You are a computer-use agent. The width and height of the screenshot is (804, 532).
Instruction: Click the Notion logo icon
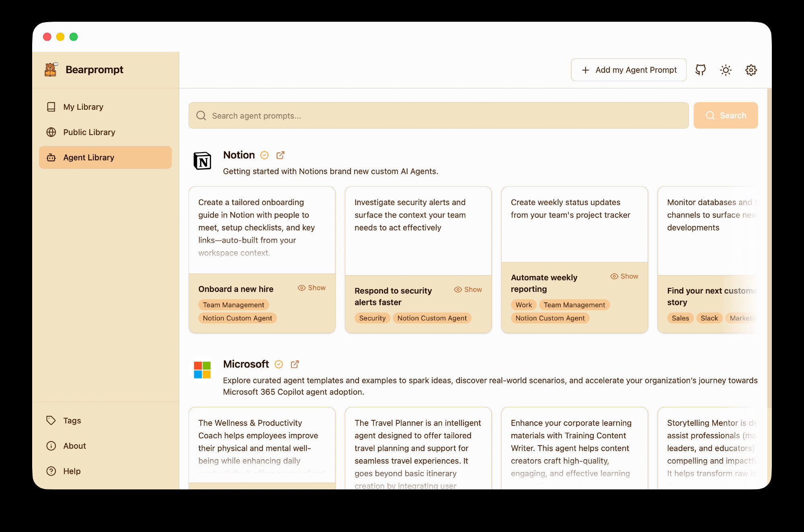[x=202, y=161]
